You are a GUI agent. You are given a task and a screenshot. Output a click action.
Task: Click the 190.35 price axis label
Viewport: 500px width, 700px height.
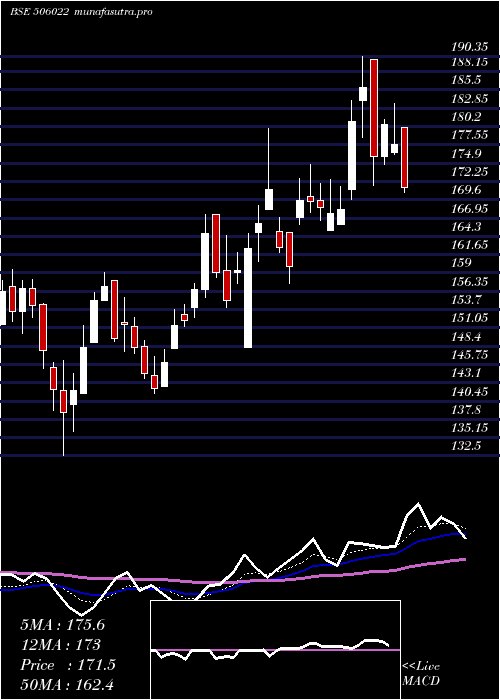[x=469, y=48]
